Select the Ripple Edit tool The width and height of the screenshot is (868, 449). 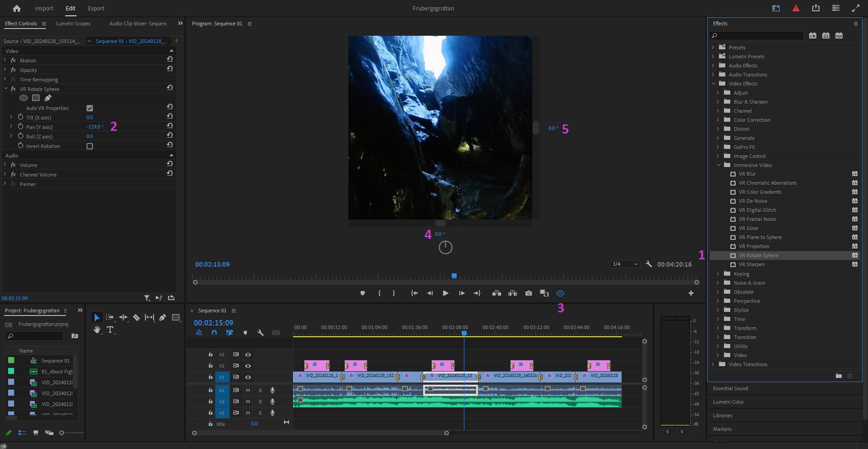click(x=123, y=318)
